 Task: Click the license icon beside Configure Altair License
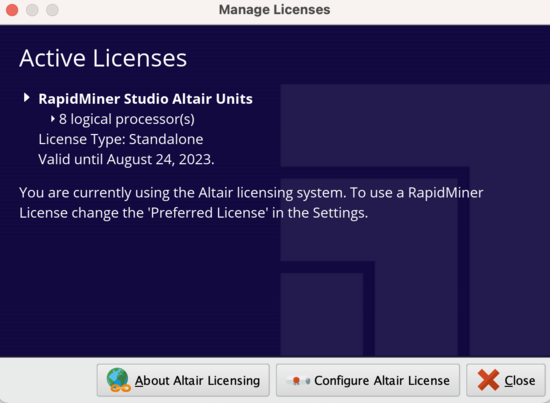click(x=298, y=380)
